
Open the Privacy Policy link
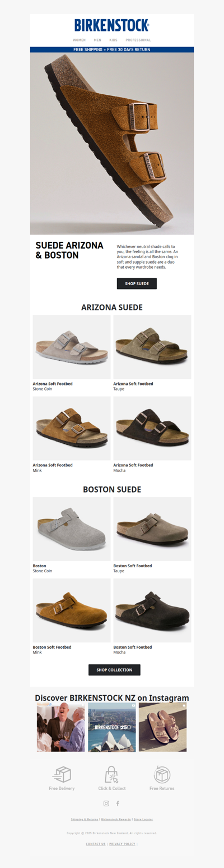pos(122,844)
